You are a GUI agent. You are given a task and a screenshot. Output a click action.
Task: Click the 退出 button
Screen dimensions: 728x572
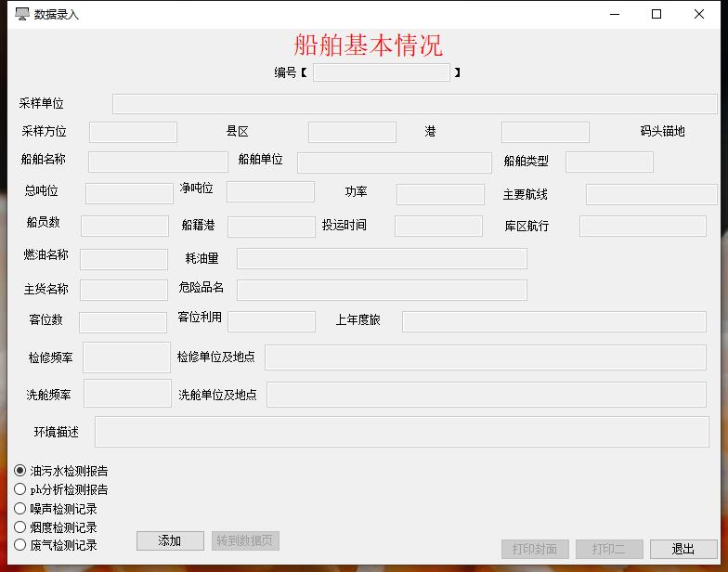tap(683, 549)
